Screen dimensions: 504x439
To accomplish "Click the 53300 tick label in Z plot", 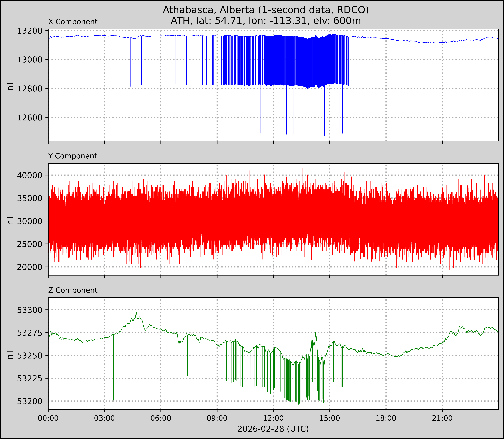I will [x=29, y=310].
